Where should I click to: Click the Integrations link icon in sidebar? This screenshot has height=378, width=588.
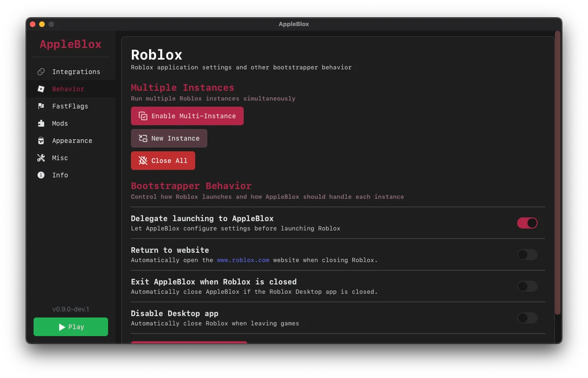[x=41, y=72]
